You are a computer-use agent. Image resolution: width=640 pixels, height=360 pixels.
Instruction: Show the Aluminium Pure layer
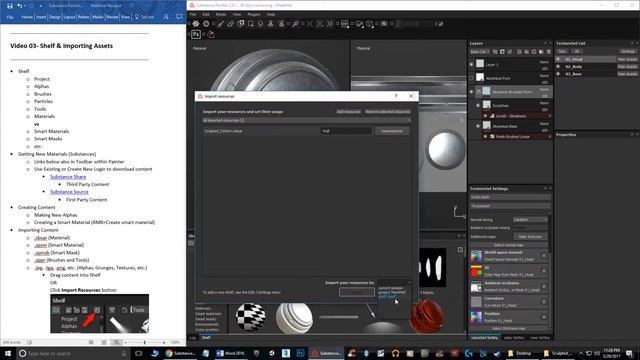pos(471,78)
